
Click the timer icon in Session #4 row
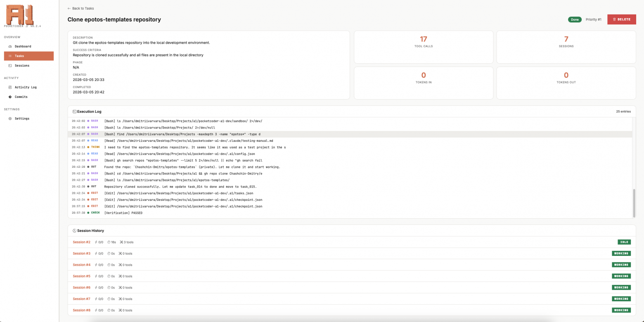[109, 265]
